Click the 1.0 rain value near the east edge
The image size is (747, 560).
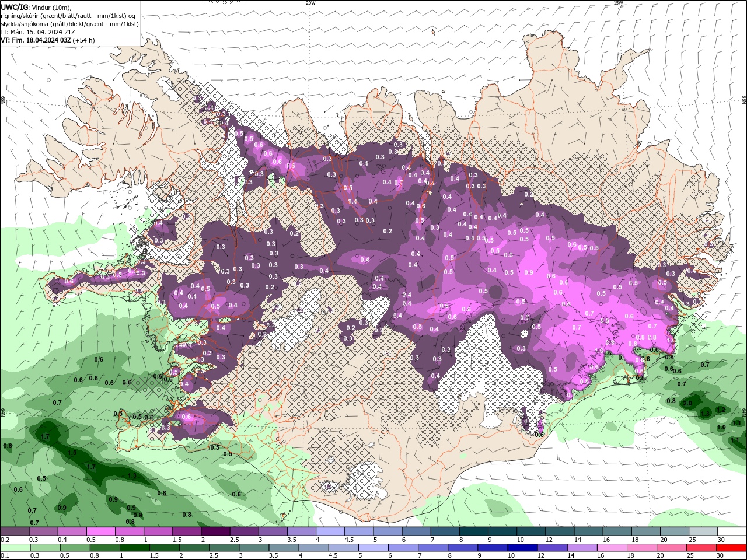[x=721, y=427]
